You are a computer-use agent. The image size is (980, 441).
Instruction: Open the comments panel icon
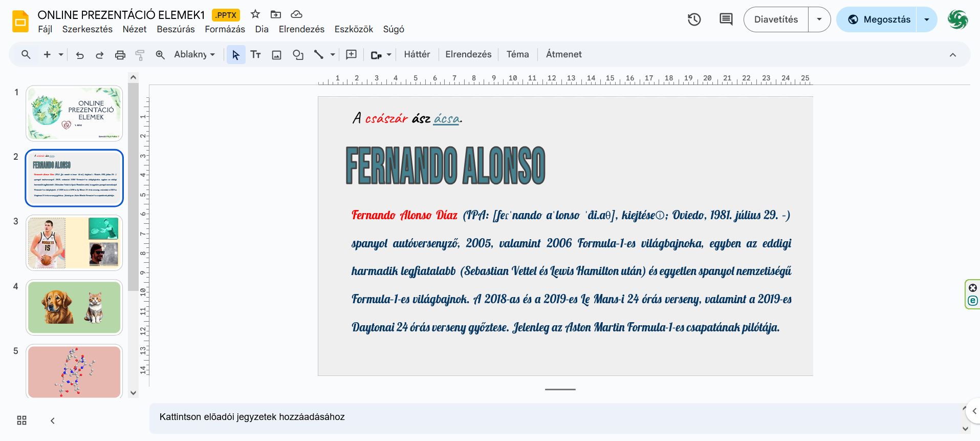[726, 19]
